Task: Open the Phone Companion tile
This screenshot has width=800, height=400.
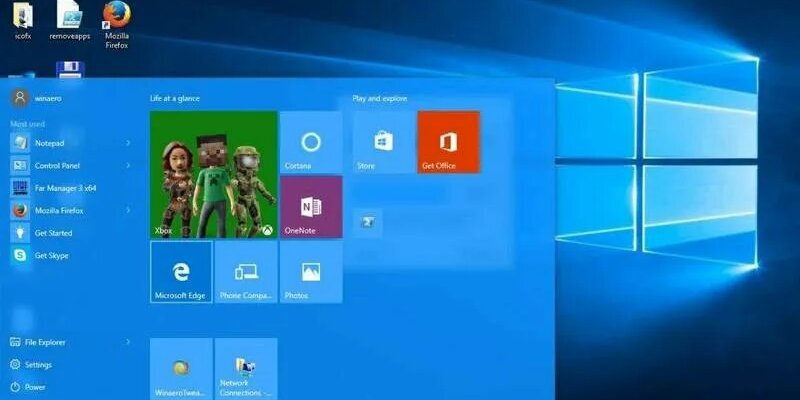Action: point(246,272)
